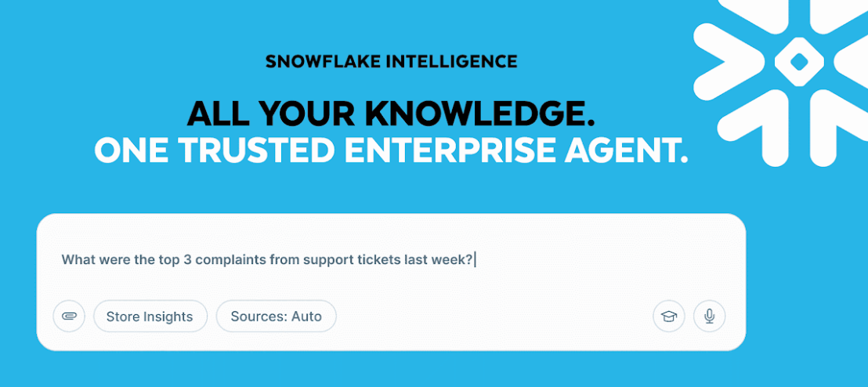The width and height of the screenshot is (868, 387).
Task: Click the typed support tickets question text
Action: (x=266, y=260)
